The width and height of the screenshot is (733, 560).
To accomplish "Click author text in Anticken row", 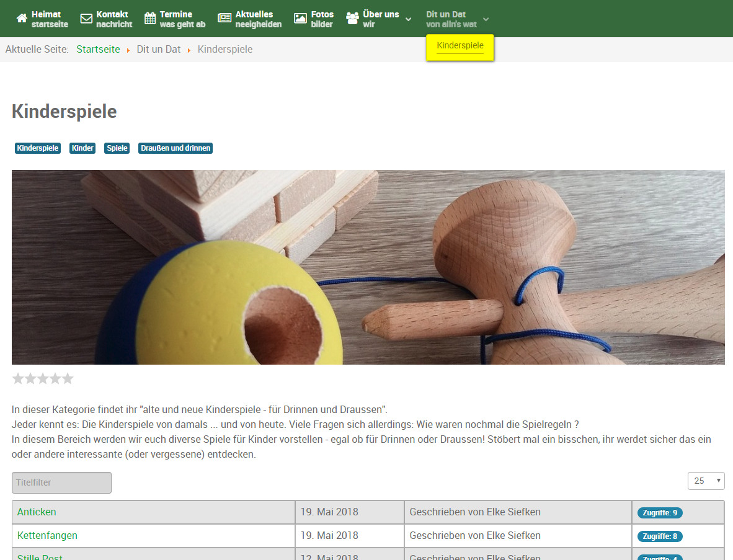I will pyautogui.click(x=475, y=512).
